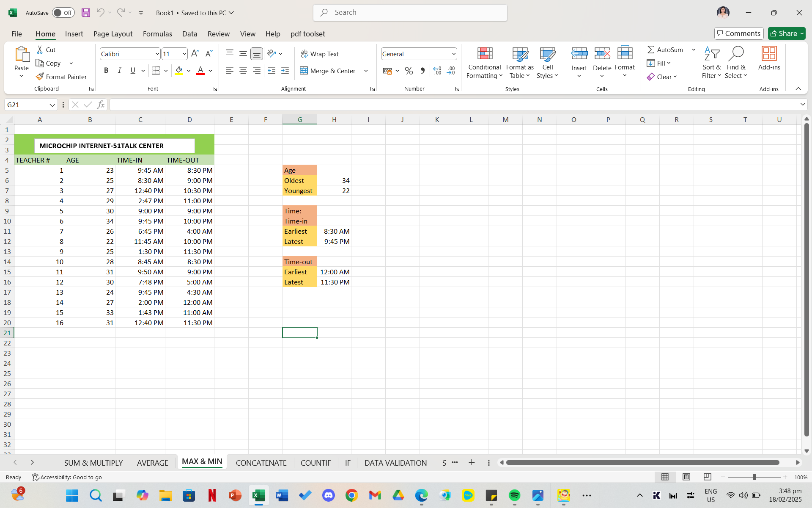Open Spotify from the taskbar
The width and height of the screenshot is (812, 508).
tap(514, 495)
